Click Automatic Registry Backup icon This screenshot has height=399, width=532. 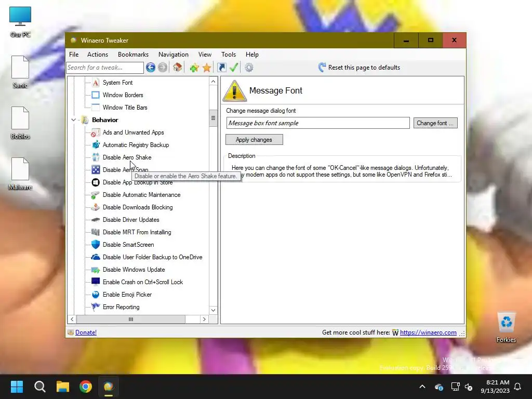point(96,145)
